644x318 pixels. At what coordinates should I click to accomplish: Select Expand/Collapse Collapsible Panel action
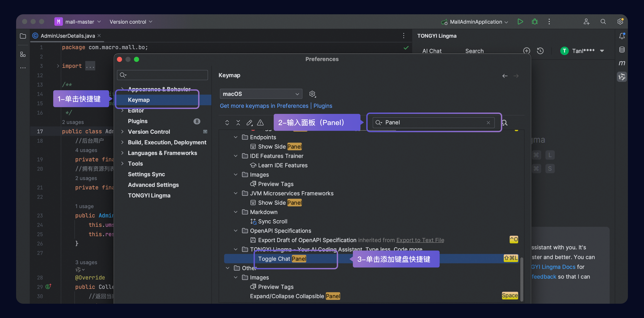point(295,296)
